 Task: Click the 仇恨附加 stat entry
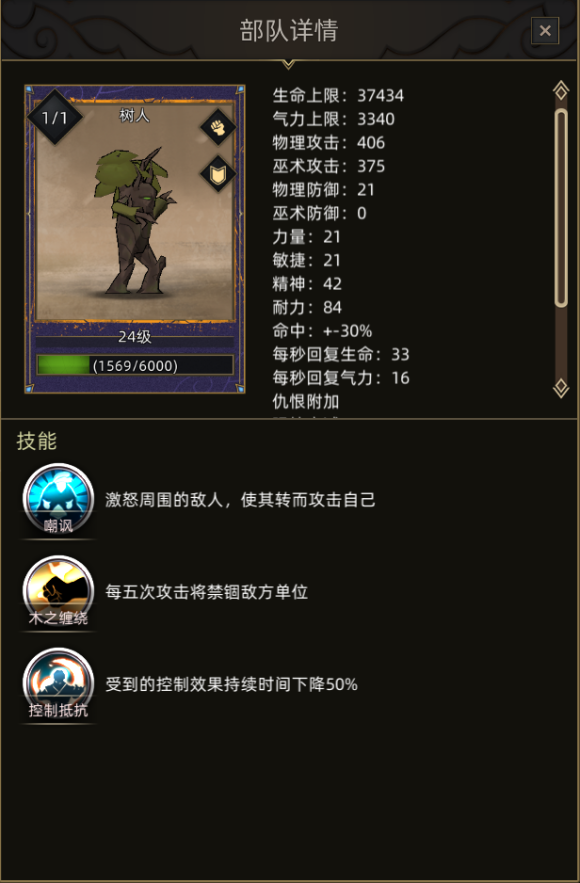click(306, 402)
